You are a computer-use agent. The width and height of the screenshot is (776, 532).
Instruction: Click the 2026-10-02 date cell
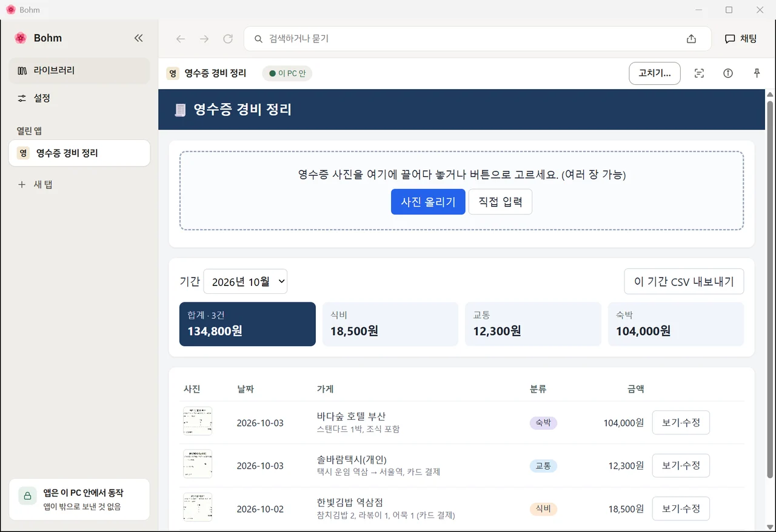[260, 509]
